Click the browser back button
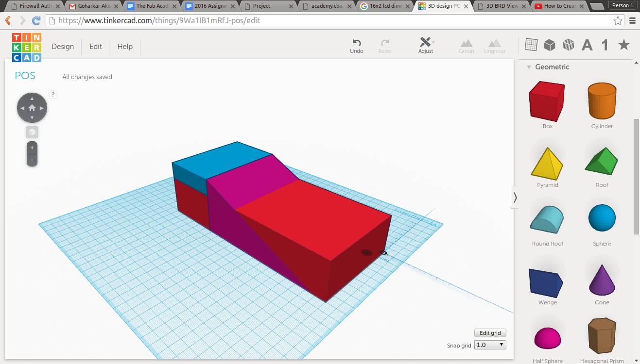This screenshot has height=364, width=640. [8, 21]
